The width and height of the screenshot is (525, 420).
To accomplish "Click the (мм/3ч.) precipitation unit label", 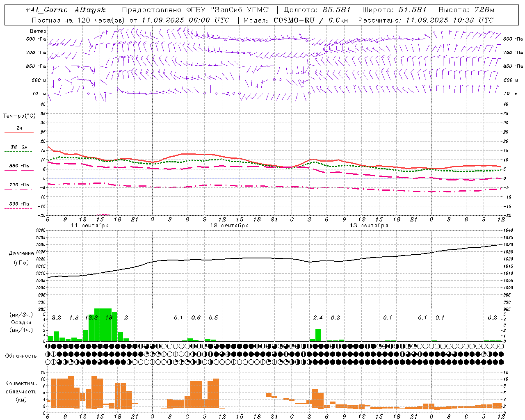I will pos(21,315).
